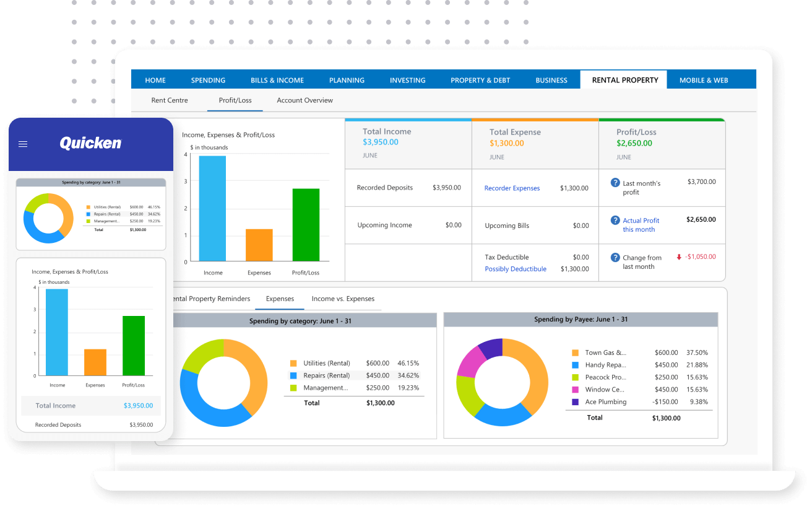Image resolution: width=812 pixels, height=508 pixels.
Task: Open the Rental Property tab
Action: tap(624, 80)
